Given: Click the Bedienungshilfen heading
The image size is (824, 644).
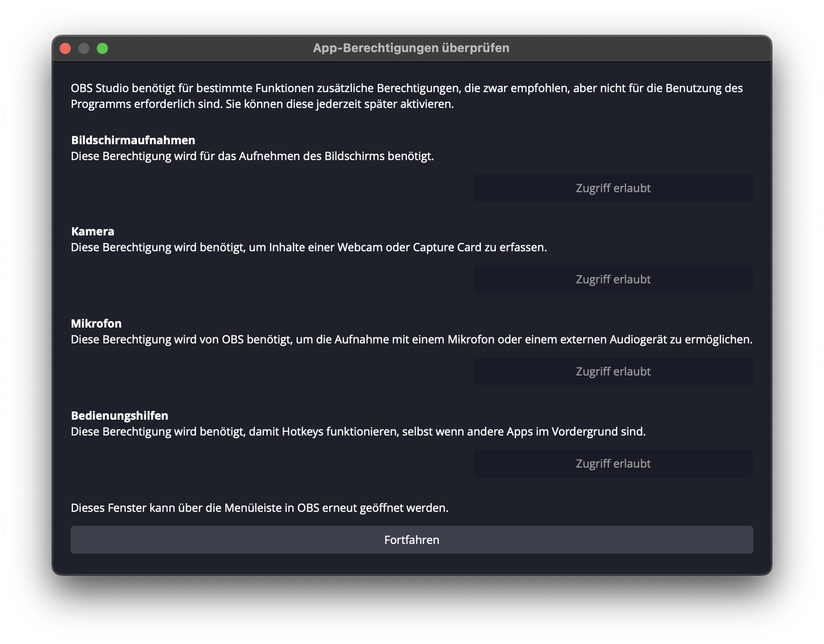Looking at the screenshot, I should [120, 416].
